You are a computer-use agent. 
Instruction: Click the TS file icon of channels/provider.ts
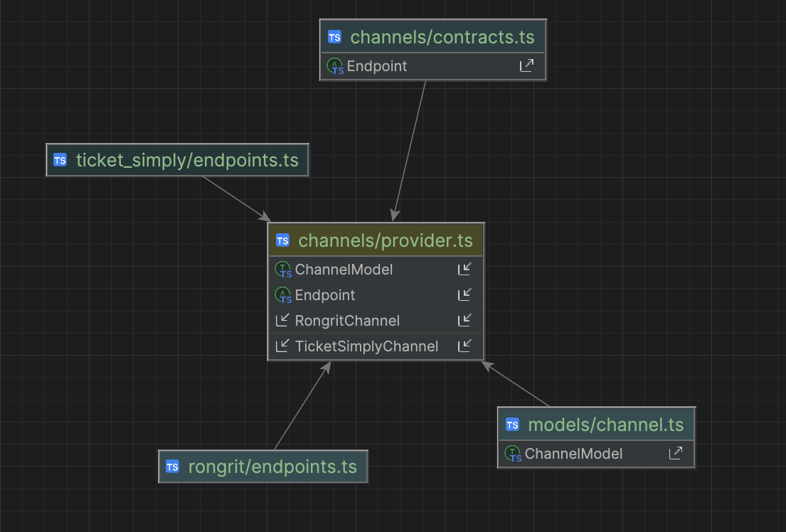282,240
